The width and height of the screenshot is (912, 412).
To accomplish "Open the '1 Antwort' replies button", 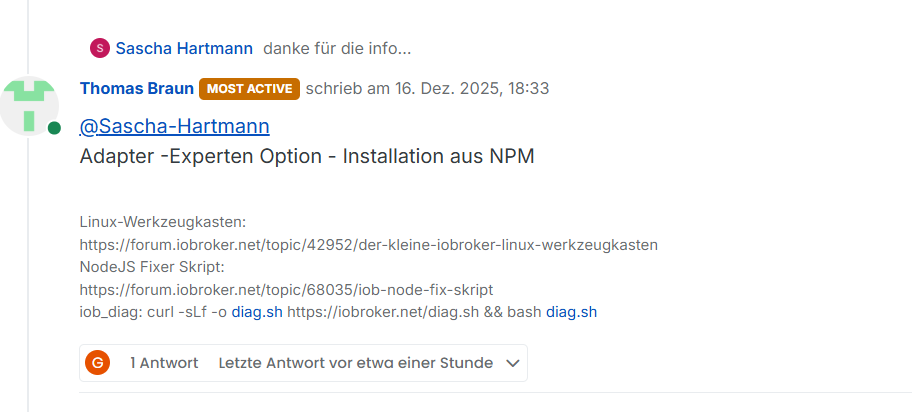I will click(164, 363).
